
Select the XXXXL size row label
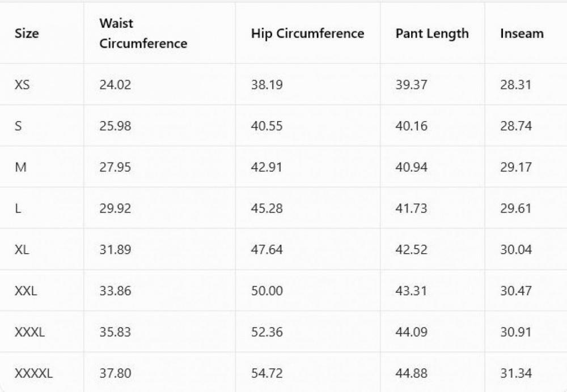tap(33, 373)
